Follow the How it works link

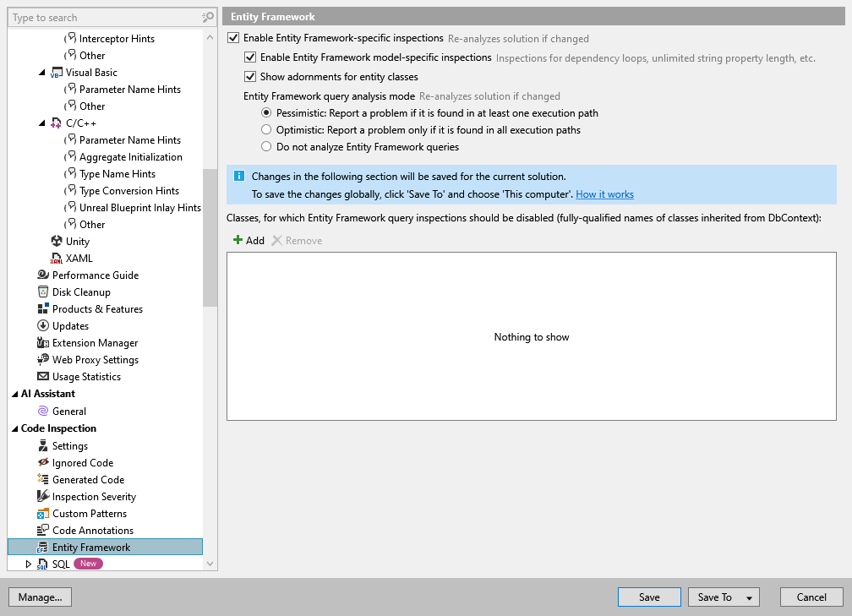[604, 194]
